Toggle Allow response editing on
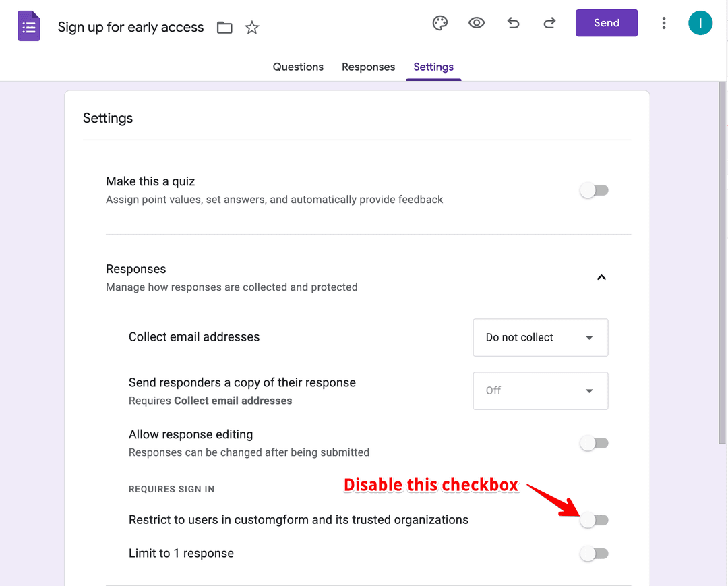The width and height of the screenshot is (728, 586). click(594, 443)
